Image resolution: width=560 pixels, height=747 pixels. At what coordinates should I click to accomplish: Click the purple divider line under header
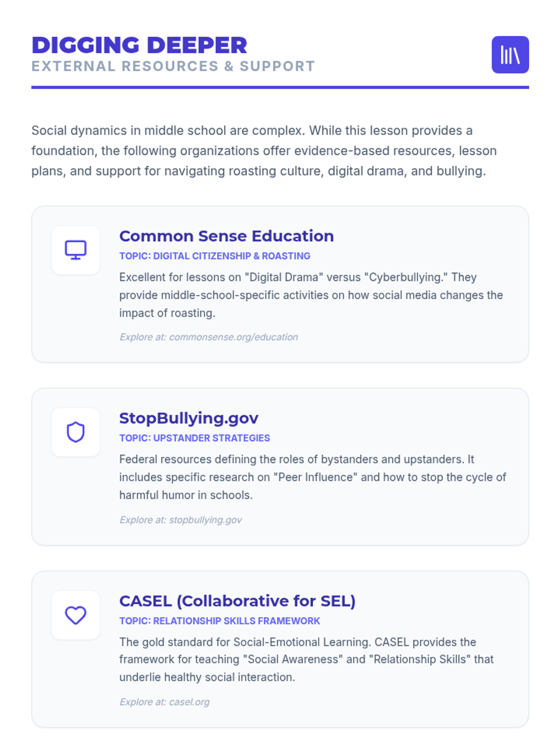[280, 87]
